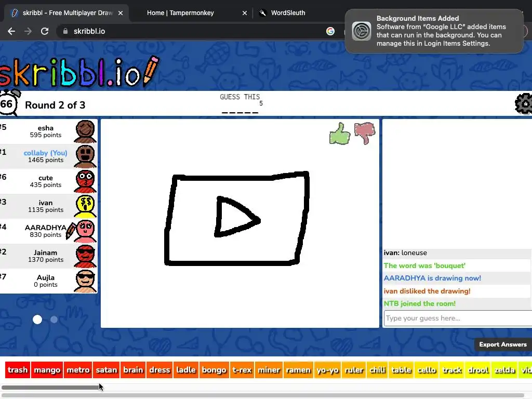
Task: Click the red thumbs-down dislike icon
Action: tap(365, 133)
